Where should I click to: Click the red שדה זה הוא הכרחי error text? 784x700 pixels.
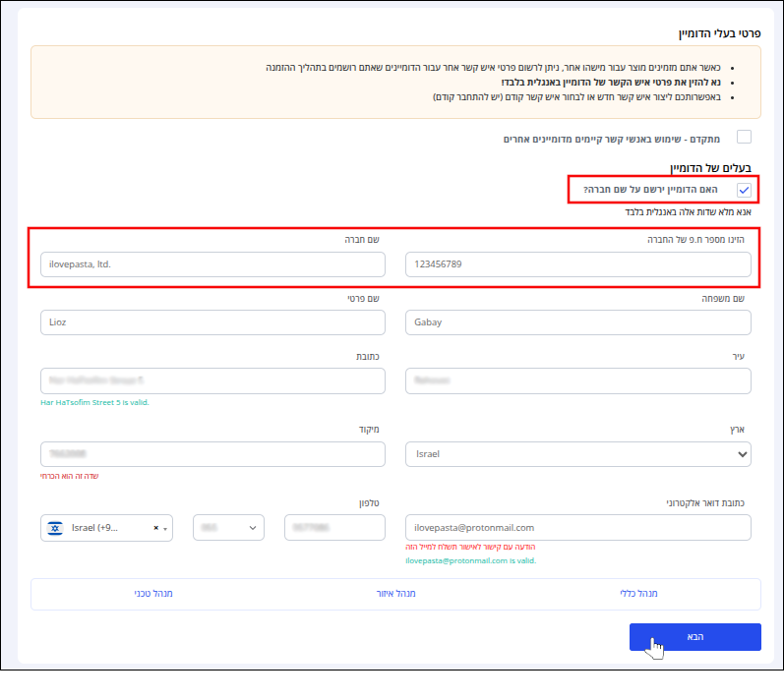[x=70, y=476]
